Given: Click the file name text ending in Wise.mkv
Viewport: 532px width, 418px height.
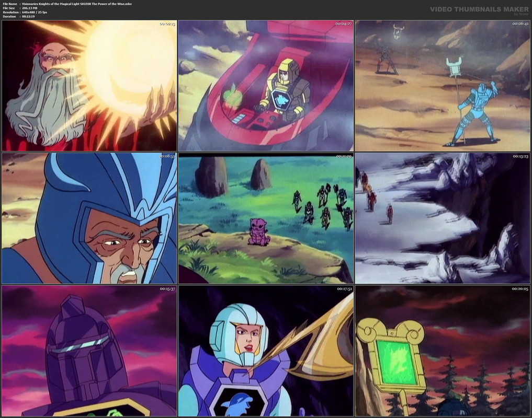Looking at the screenshot, I should coord(77,4).
